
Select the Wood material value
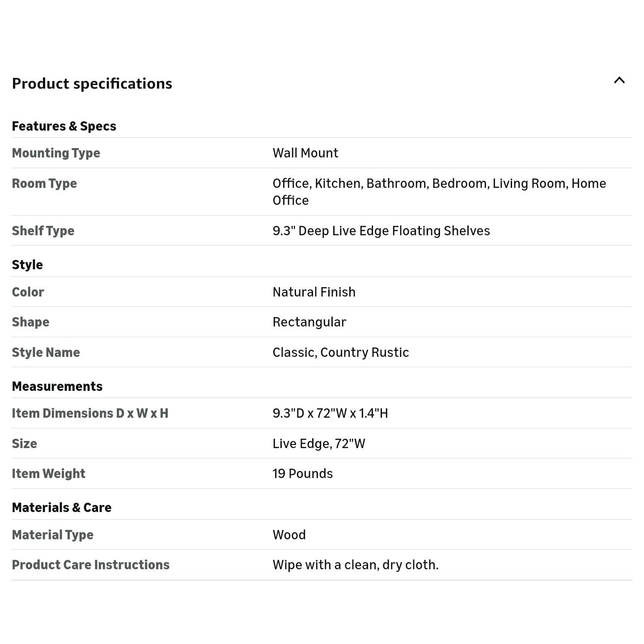click(289, 535)
